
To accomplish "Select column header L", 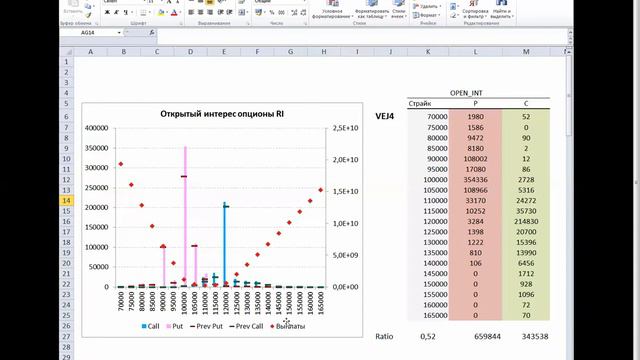I will click(x=476, y=52).
